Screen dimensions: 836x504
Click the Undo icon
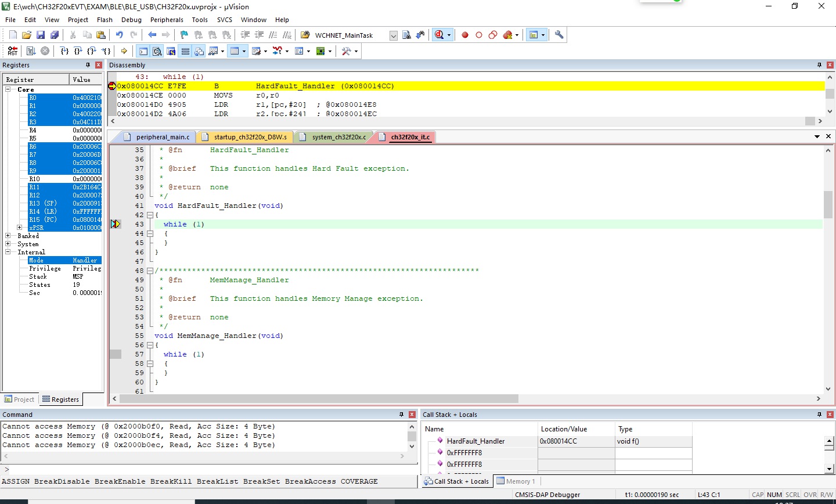click(120, 35)
